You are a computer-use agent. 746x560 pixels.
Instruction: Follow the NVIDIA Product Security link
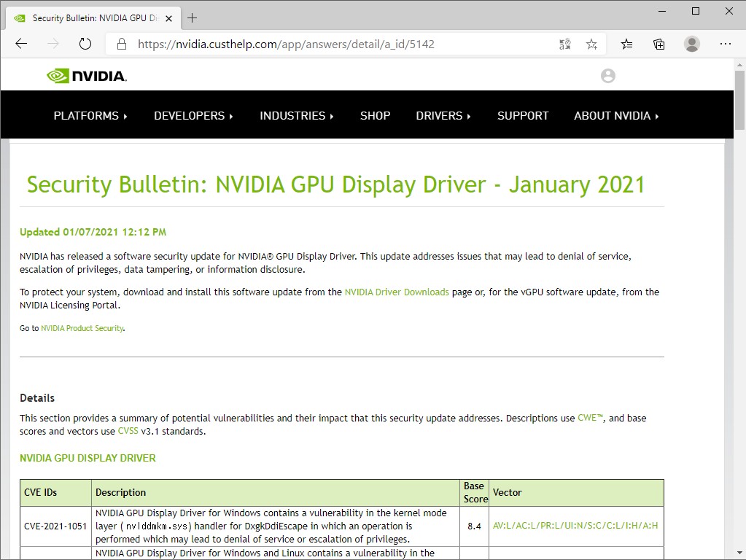[x=82, y=328]
